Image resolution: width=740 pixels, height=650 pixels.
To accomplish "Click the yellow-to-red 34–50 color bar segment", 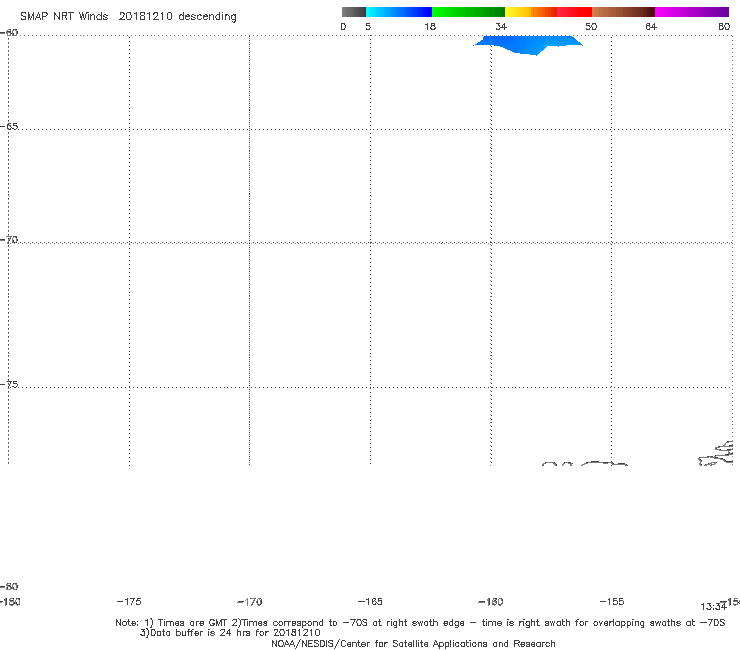I will point(548,12).
